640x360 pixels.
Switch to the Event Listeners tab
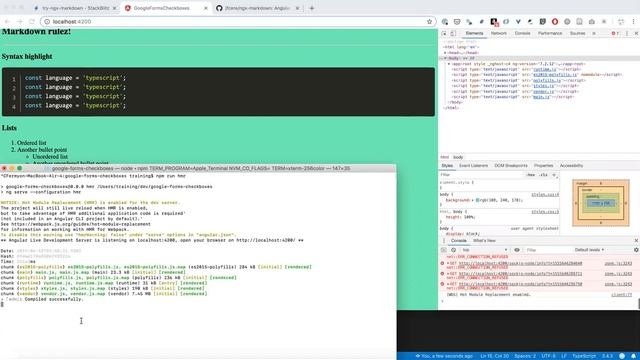473,166
